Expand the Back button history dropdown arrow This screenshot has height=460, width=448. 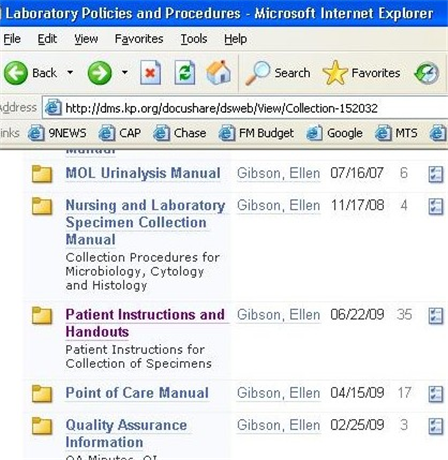(70, 72)
